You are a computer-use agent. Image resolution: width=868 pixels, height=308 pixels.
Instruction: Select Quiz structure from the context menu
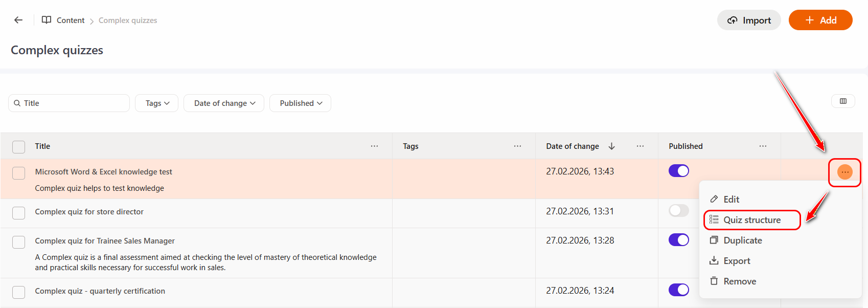pyautogui.click(x=751, y=220)
